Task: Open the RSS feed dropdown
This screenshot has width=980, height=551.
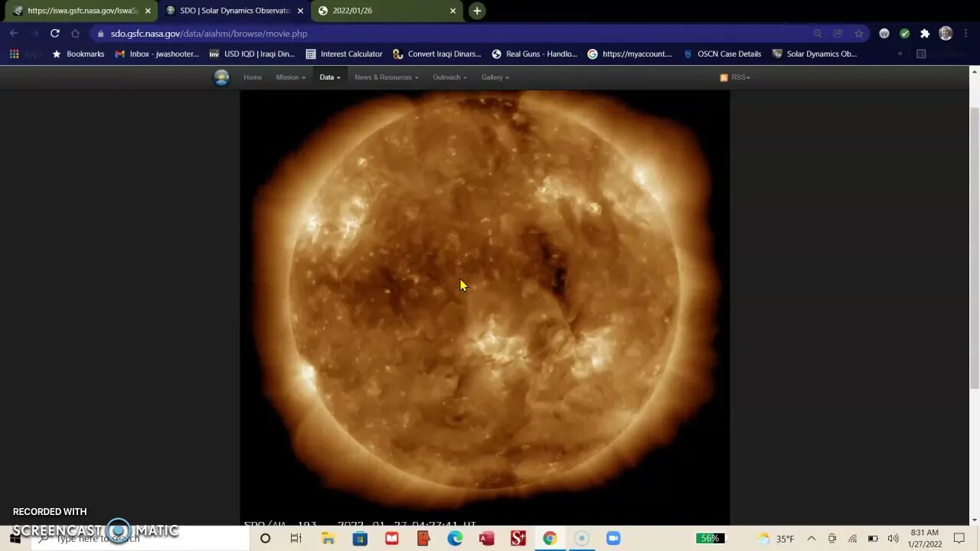Action: coord(735,77)
